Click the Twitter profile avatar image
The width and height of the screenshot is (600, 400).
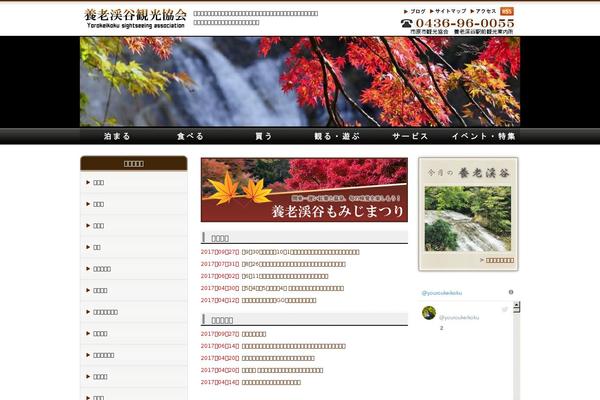pyautogui.click(x=429, y=313)
